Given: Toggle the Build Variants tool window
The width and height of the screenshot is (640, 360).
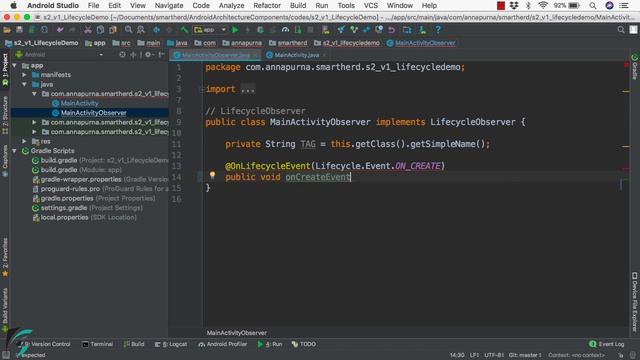Looking at the screenshot, I should click(x=5, y=309).
